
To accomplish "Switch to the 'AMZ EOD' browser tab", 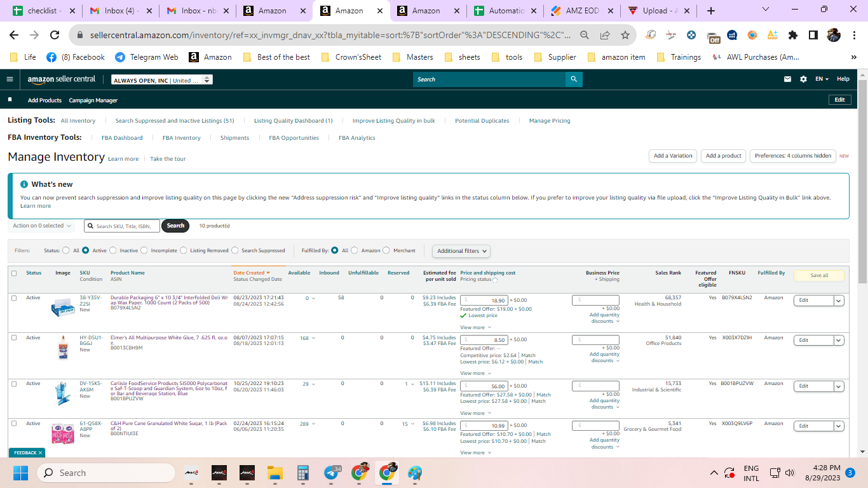I will coord(583,11).
